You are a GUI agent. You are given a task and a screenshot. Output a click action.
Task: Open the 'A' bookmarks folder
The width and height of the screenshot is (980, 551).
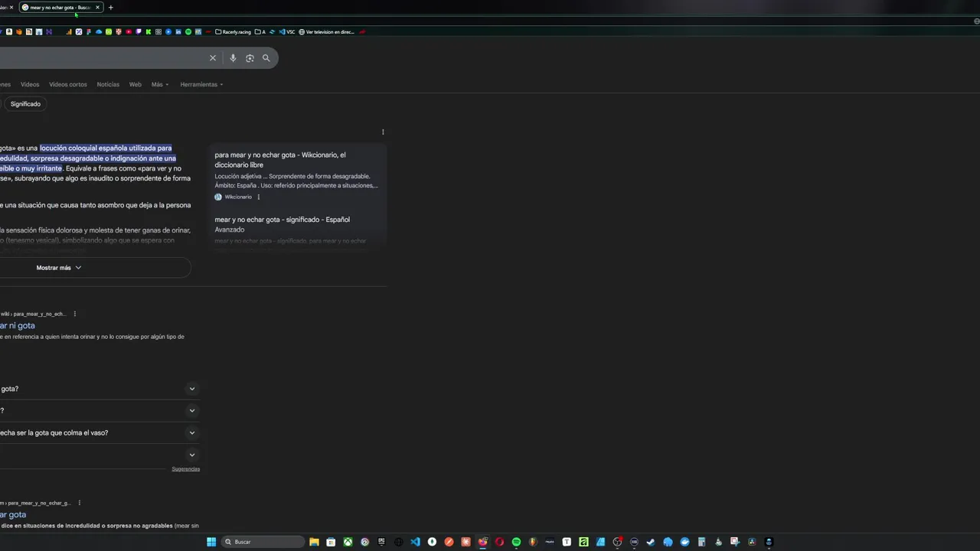(x=260, y=32)
